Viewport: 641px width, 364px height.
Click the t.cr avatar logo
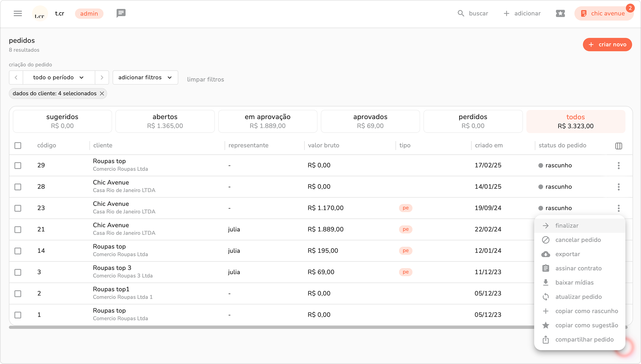point(40,14)
